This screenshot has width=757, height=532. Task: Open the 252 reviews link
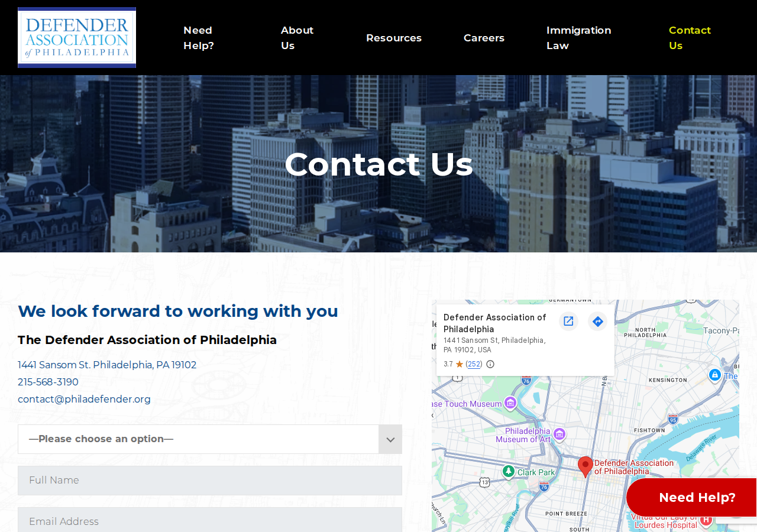pos(474,364)
